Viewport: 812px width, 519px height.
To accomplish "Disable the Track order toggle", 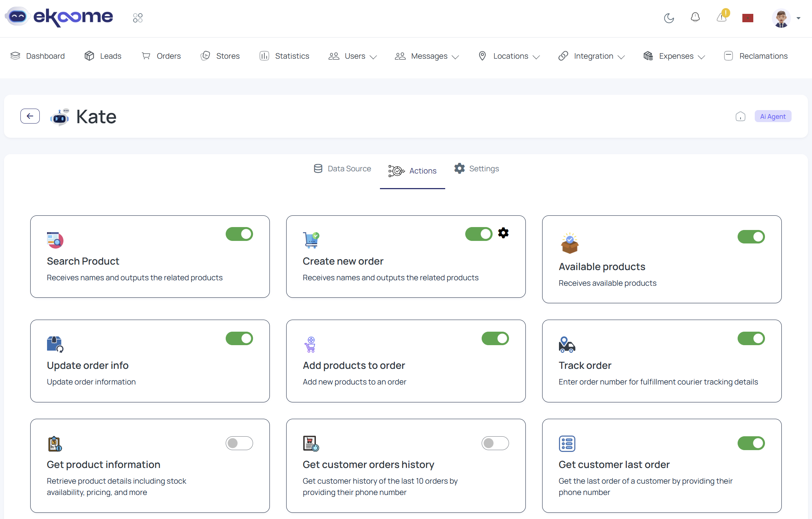I will point(751,339).
